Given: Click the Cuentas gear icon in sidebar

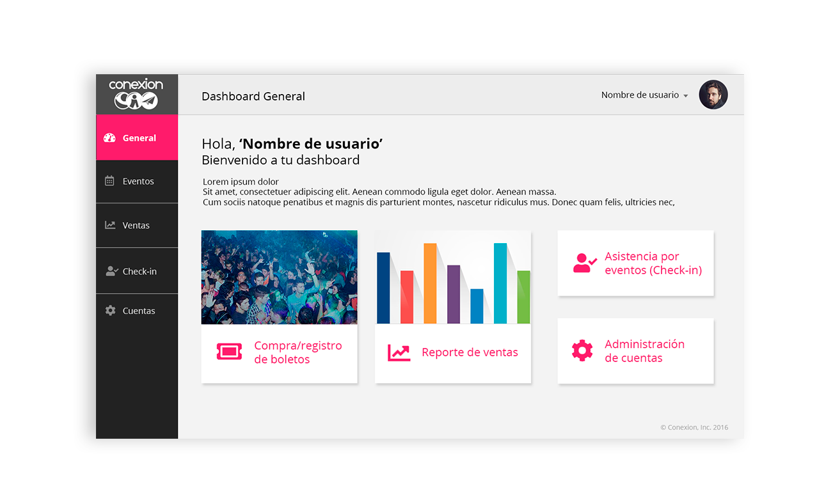Looking at the screenshot, I should [110, 311].
